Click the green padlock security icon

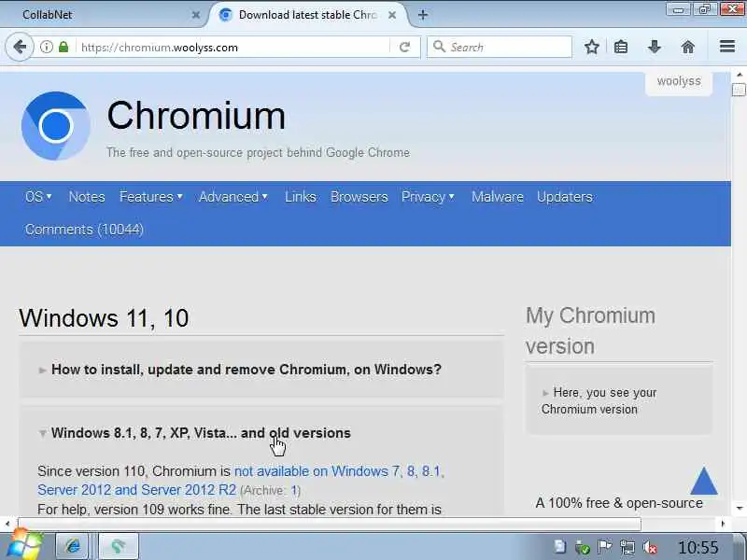[63, 48]
